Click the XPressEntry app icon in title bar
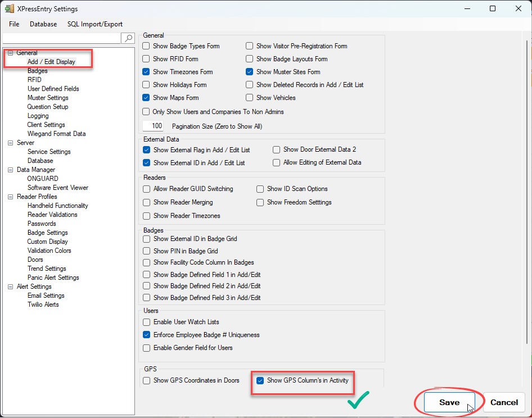The image size is (532, 418). point(10,9)
